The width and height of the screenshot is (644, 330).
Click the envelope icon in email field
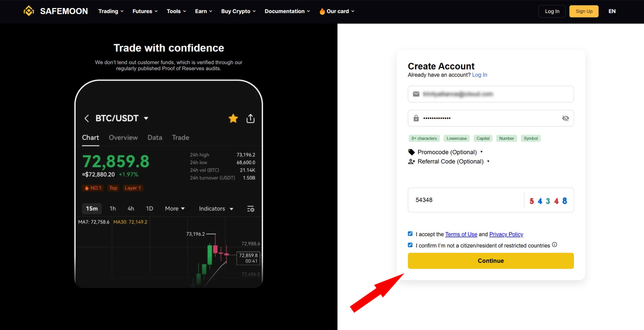(x=416, y=94)
